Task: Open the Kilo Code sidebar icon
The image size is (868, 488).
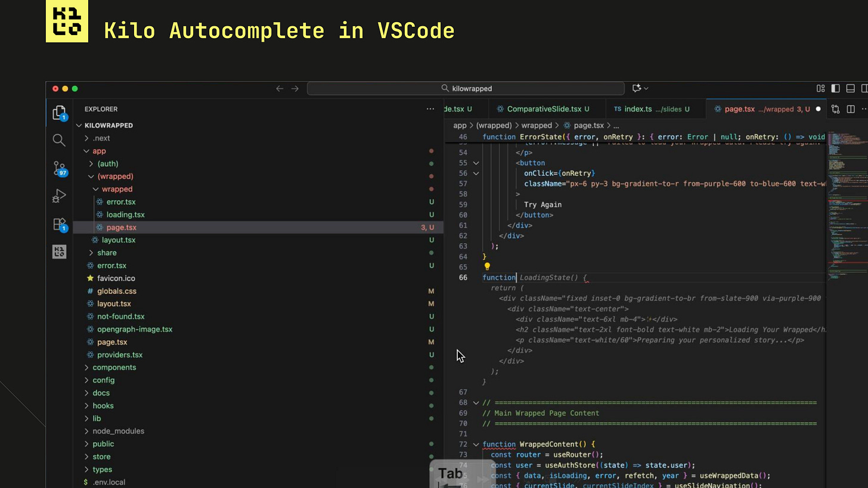Action: click(x=59, y=252)
